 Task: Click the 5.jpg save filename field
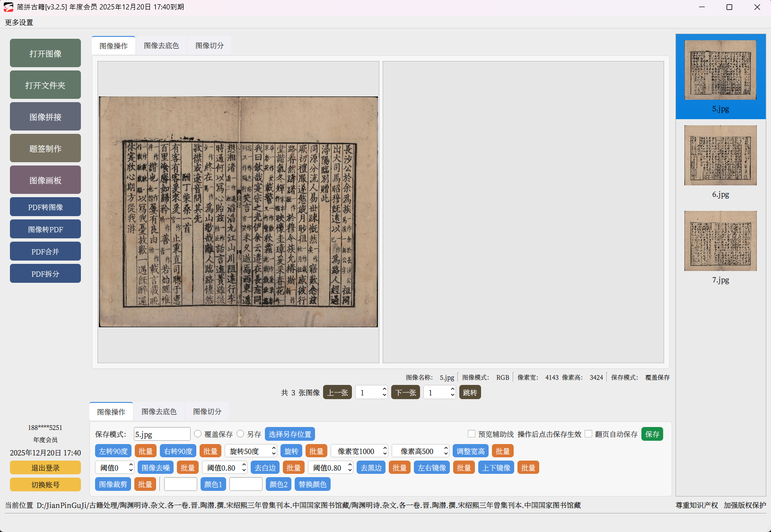click(162, 434)
